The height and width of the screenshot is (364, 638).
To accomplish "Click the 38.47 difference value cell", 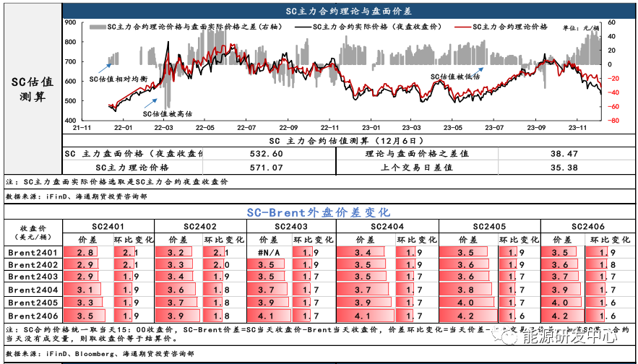I will 566,154.
